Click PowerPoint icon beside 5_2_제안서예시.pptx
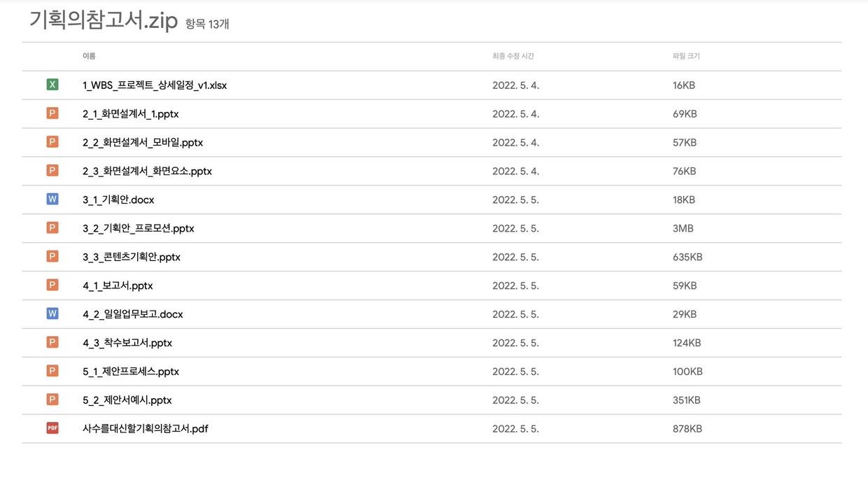 [52, 400]
